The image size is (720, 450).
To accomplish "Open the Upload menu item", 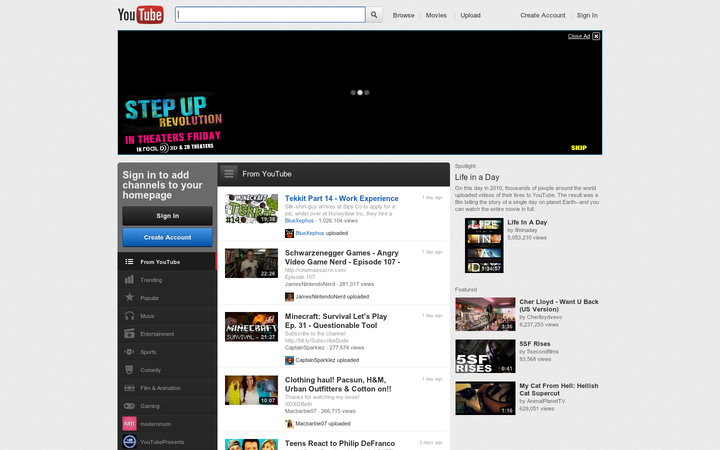I will pyautogui.click(x=470, y=15).
